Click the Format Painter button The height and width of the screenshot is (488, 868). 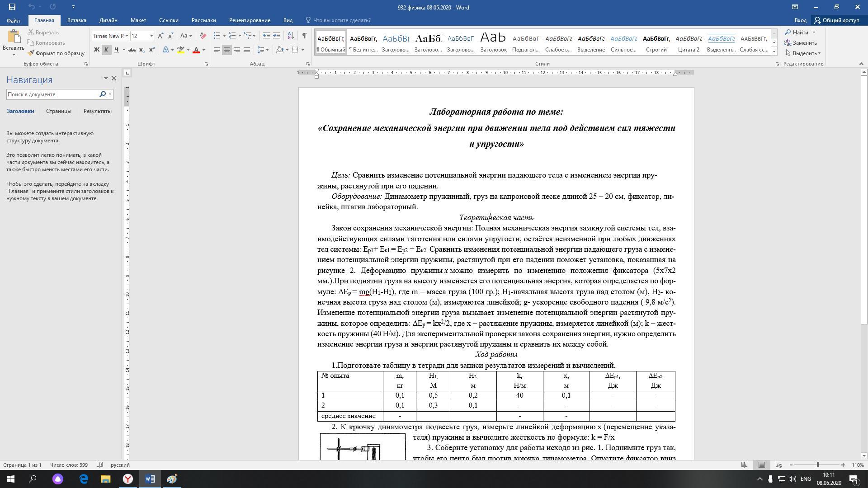(x=56, y=53)
